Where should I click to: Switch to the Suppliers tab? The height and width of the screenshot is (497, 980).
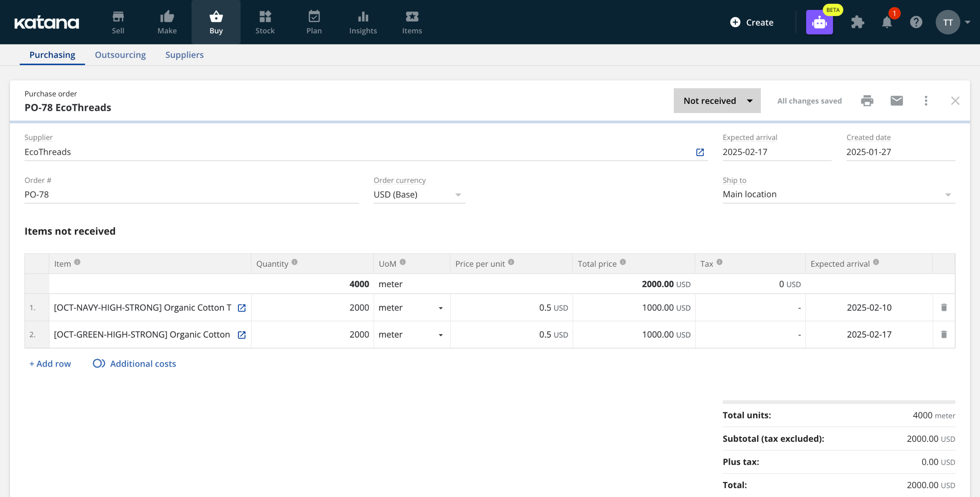(x=184, y=55)
